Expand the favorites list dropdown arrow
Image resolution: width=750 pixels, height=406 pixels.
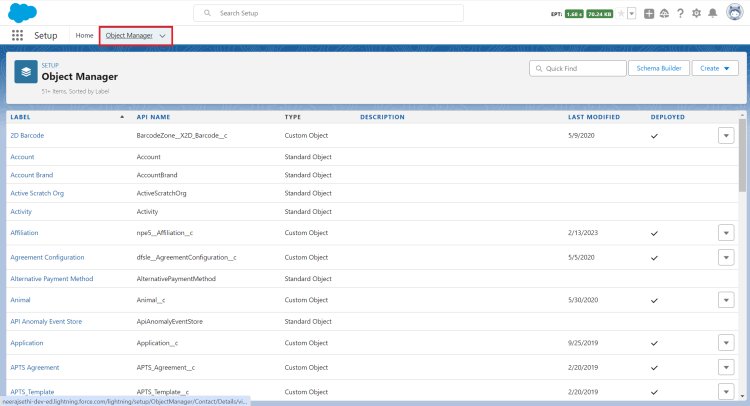pos(632,14)
